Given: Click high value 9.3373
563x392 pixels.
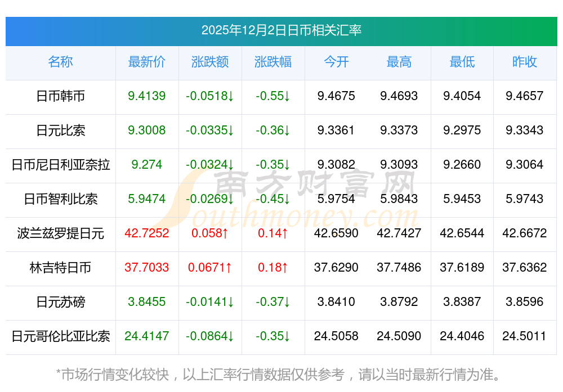Looking at the screenshot, I should pyautogui.click(x=399, y=130).
